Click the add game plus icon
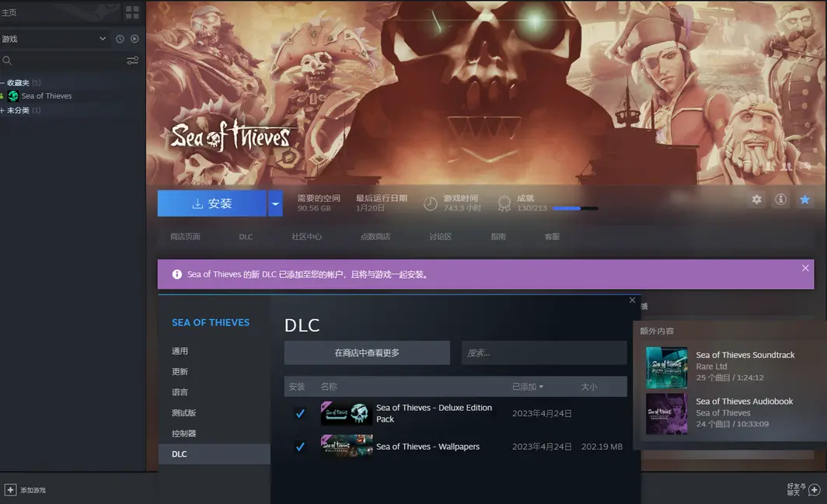 click(x=10, y=490)
